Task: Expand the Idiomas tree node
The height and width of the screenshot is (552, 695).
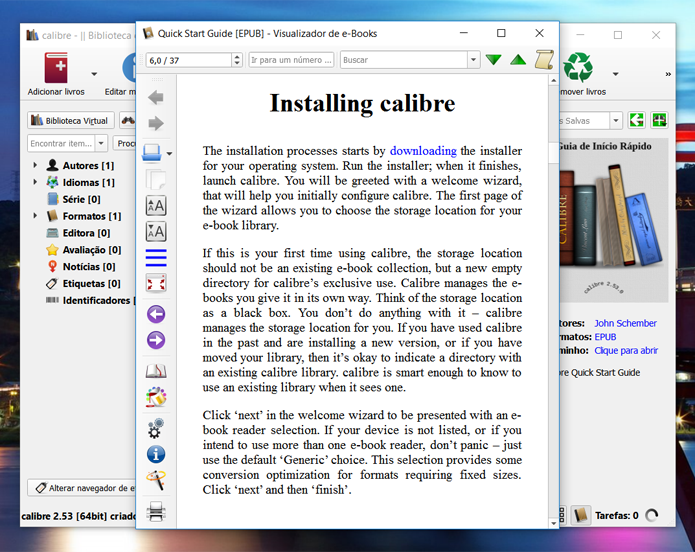Action: (x=35, y=182)
